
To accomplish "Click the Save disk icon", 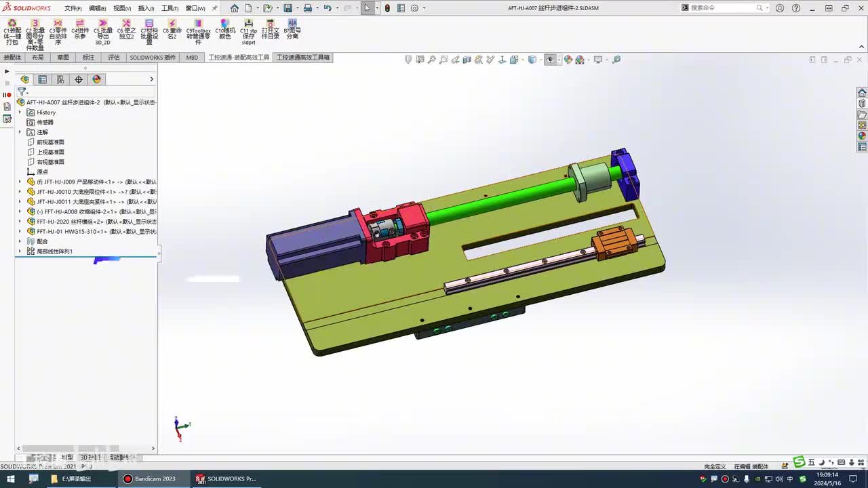I will (x=288, y=8).
